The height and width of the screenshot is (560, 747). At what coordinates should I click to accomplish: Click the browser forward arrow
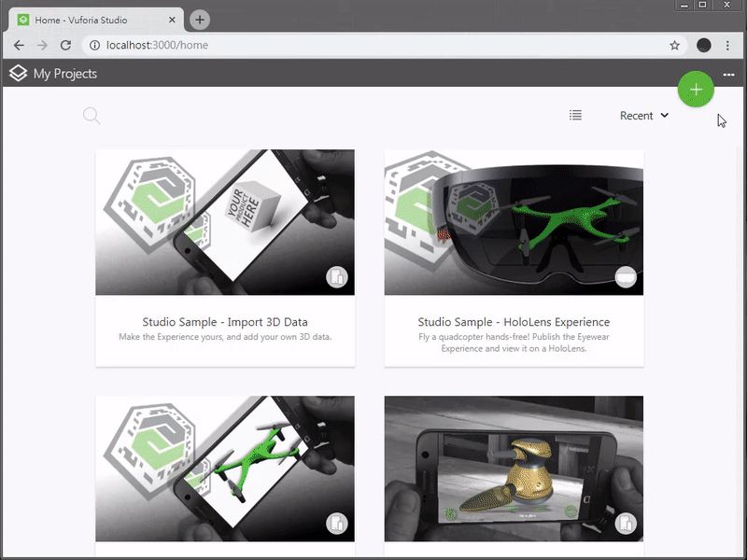point(42,45)
